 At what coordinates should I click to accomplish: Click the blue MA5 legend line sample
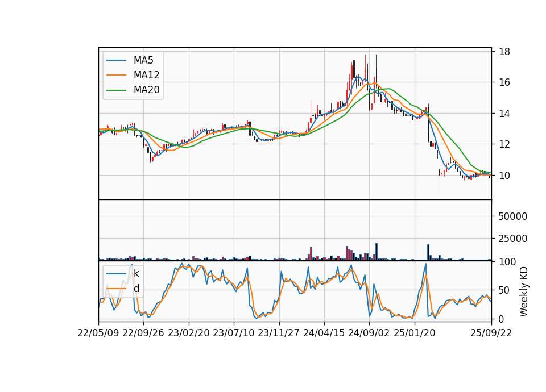(x=116, y=60)
